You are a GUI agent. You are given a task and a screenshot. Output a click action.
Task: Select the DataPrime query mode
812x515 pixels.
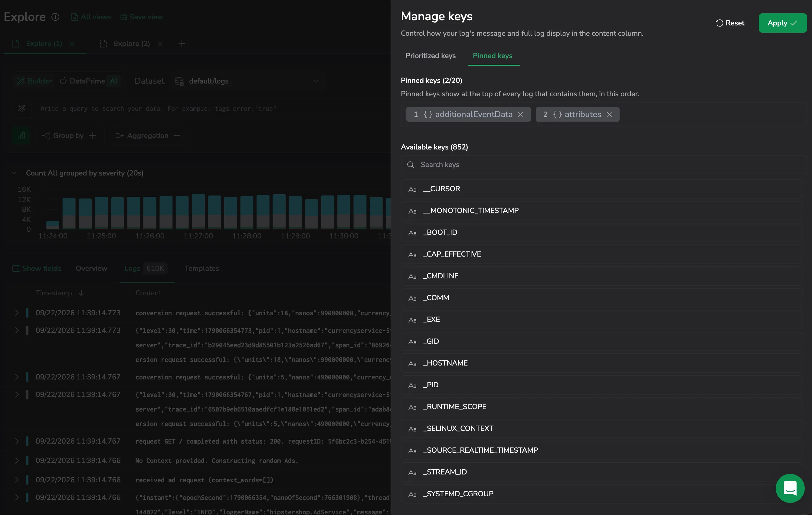(83, 81)
